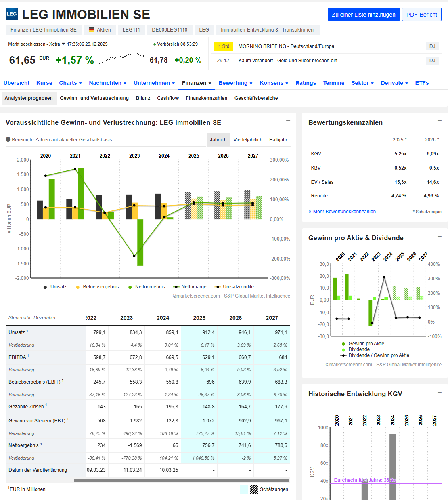Minimize the Gewinn pro Aktie & Dividende panel
This screenshot has height=500, width=448.
click(x=440, y=237)
